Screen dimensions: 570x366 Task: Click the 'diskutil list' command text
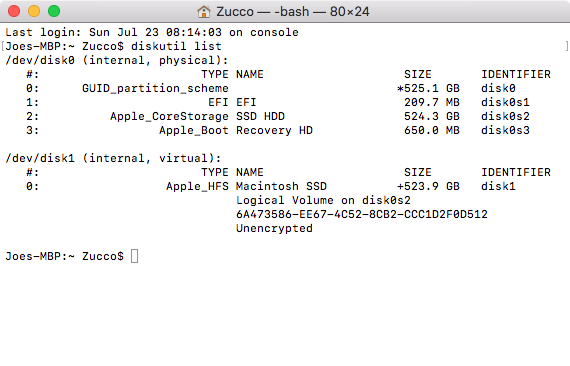[176, 47]
